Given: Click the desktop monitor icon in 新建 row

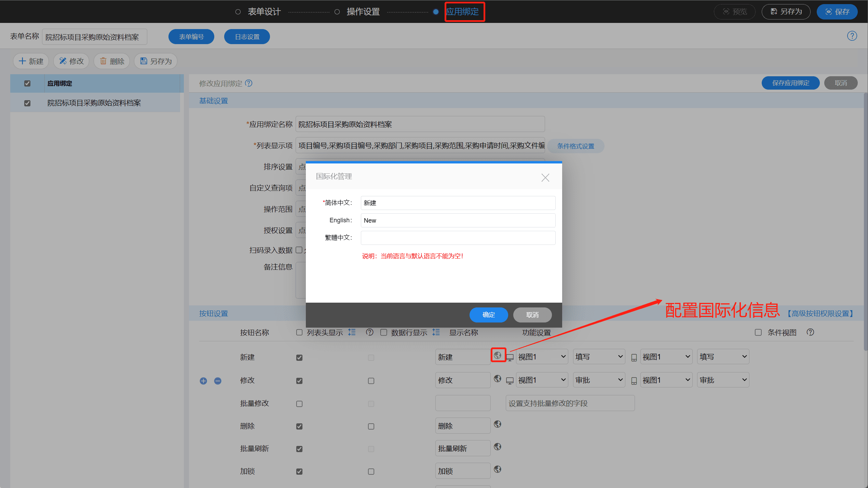Looking at the screenshot, I should [510, 358].
